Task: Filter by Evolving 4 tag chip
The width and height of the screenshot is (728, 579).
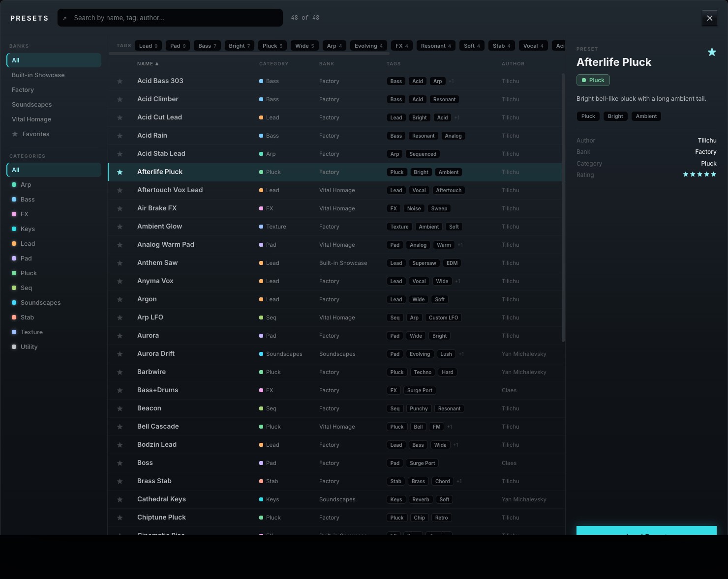Action: [368, 46]
